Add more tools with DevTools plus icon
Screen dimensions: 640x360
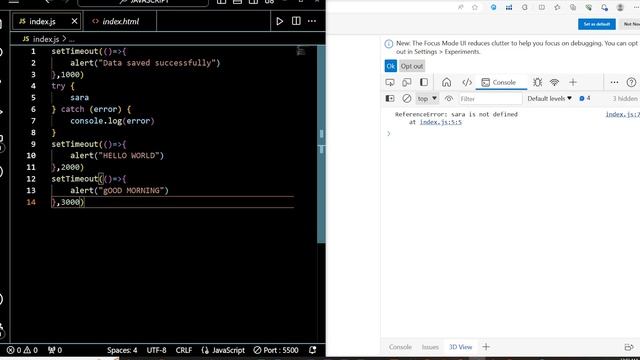(x=573, y=82)
